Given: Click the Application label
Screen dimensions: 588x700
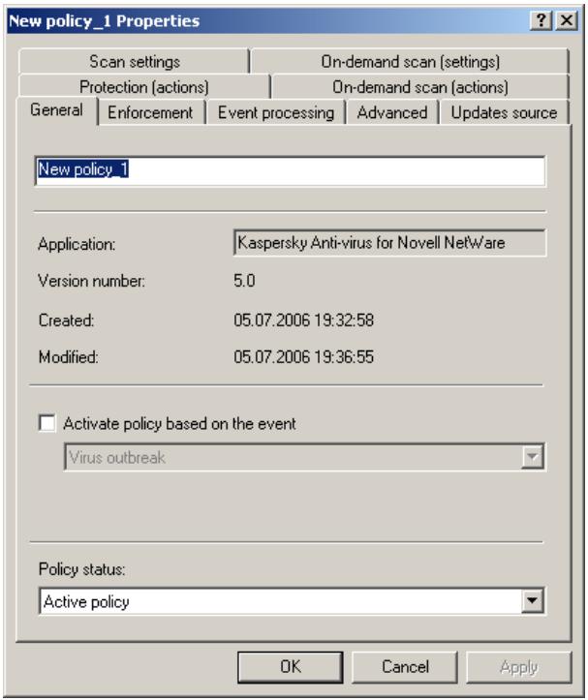Looking at the screenshot, I should pos(77,244).
